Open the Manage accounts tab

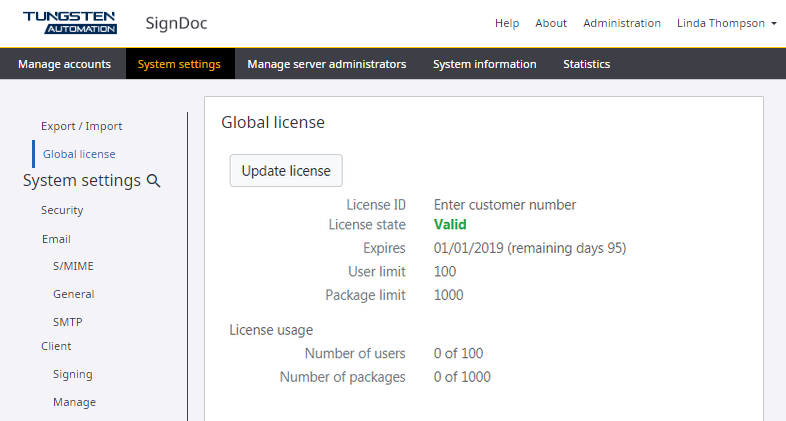(x=64, y=64)
